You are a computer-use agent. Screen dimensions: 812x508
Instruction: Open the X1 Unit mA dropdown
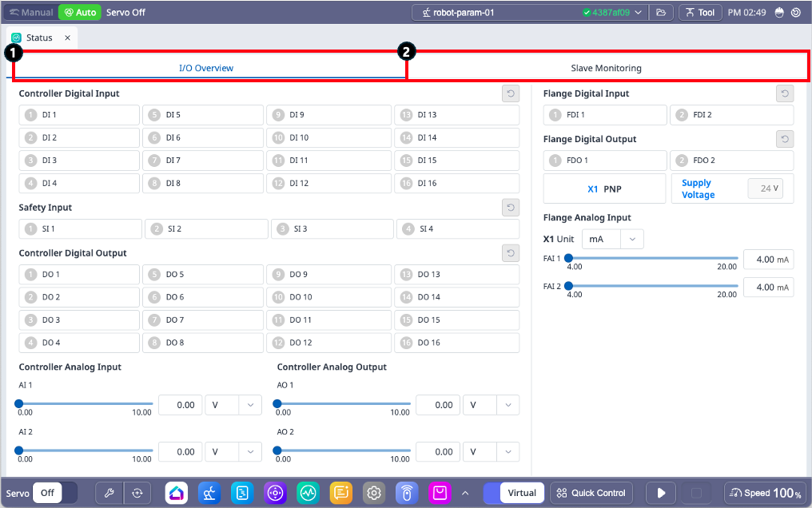click(612, 239)
